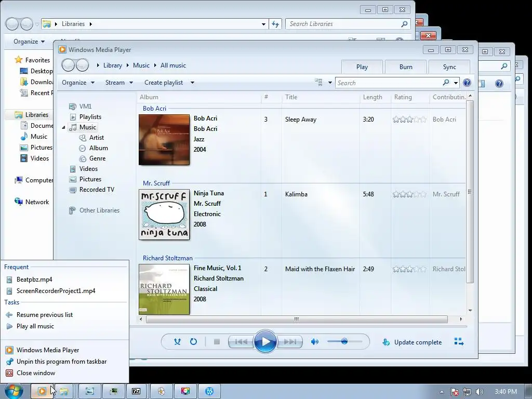Collapse the Music tree node arrow
Screen dimensions: 532x399
click(63, 127)
